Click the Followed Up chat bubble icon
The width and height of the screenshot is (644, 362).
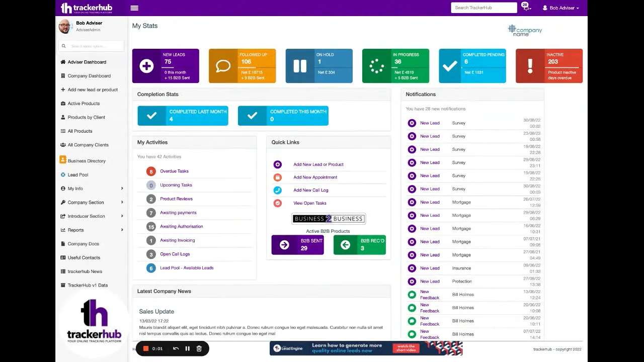click(x=223, y=66)
